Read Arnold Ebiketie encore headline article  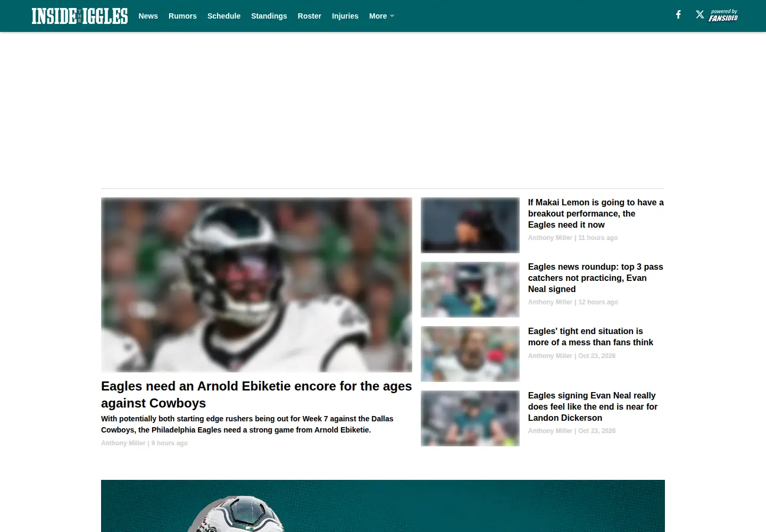click(256, 394)
